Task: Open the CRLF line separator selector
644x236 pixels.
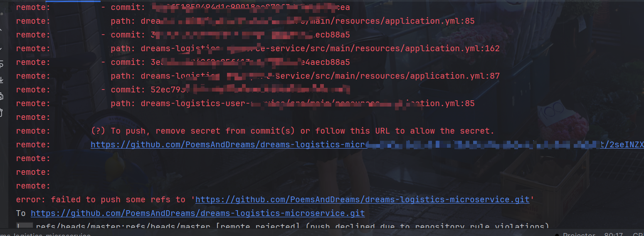Action: click(638, 234)
